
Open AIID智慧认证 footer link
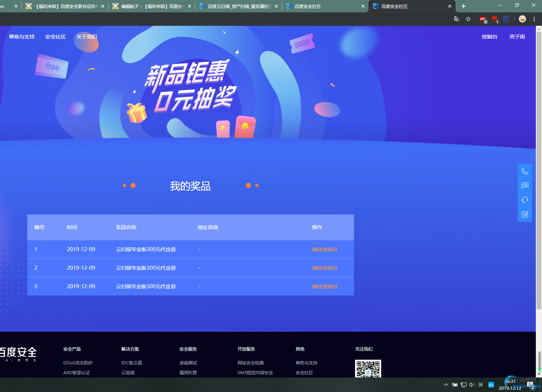click(77, 372)
